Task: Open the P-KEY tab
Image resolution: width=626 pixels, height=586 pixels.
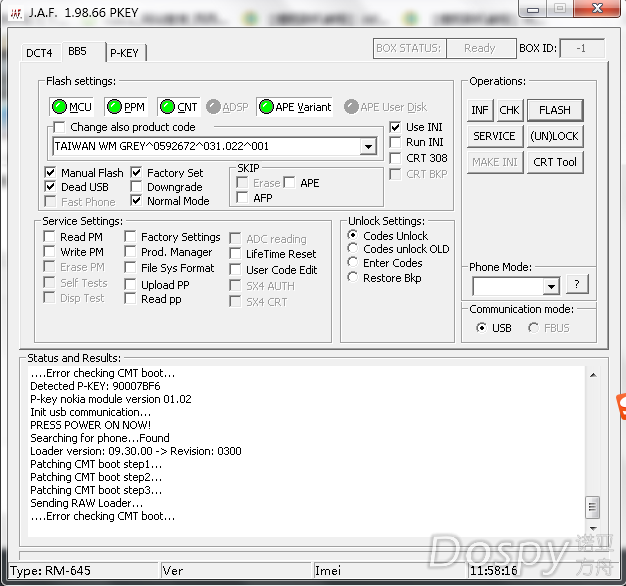Action: click(x=125, y=53)
